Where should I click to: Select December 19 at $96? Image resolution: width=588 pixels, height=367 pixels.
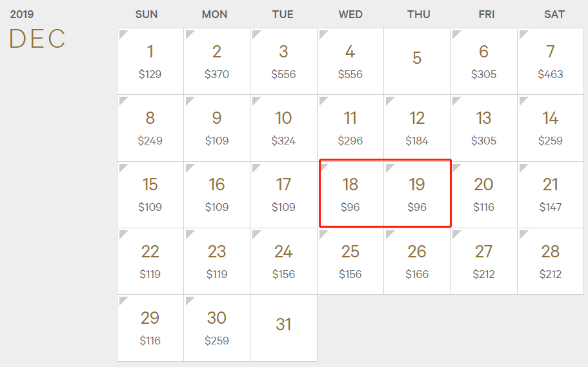(x=416, y=195)
